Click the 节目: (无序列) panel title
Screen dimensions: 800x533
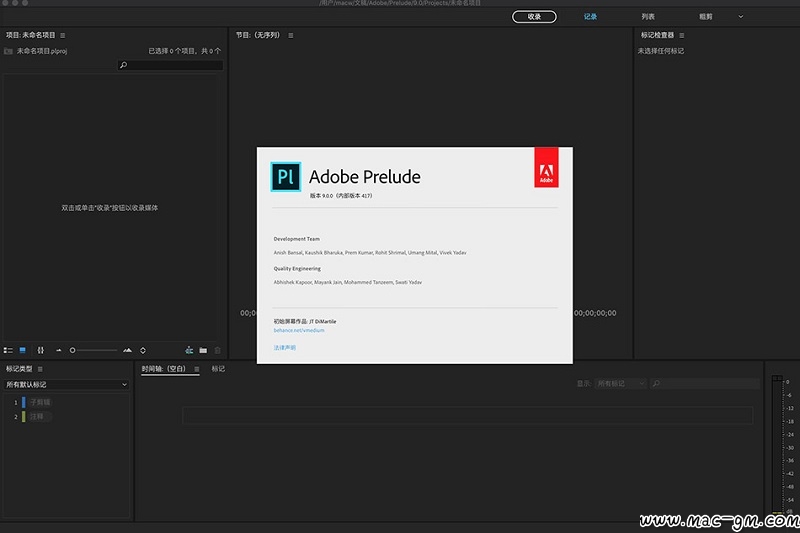pos(258,35)
